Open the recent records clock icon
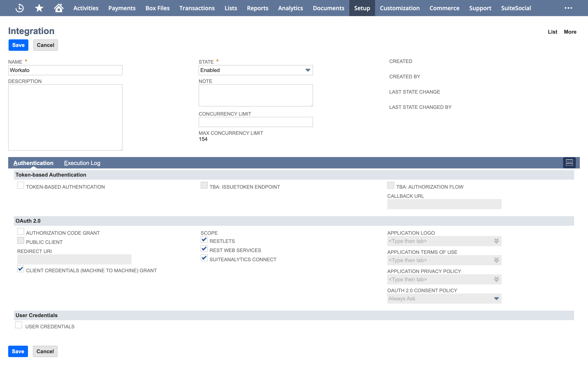This screenshot has width=588, height=373. (20, 8)
